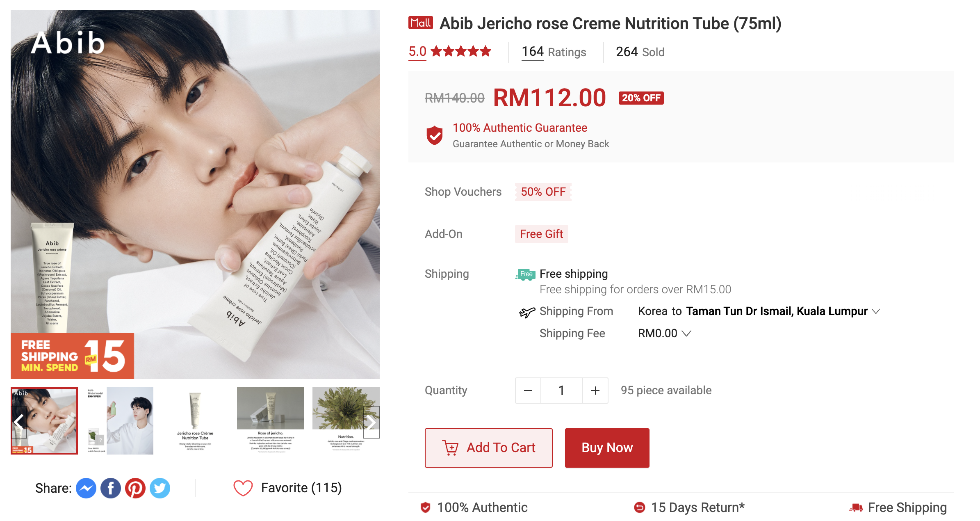Click the red Mall badge
Screen dimensions: 980x521
coord(421,23)
